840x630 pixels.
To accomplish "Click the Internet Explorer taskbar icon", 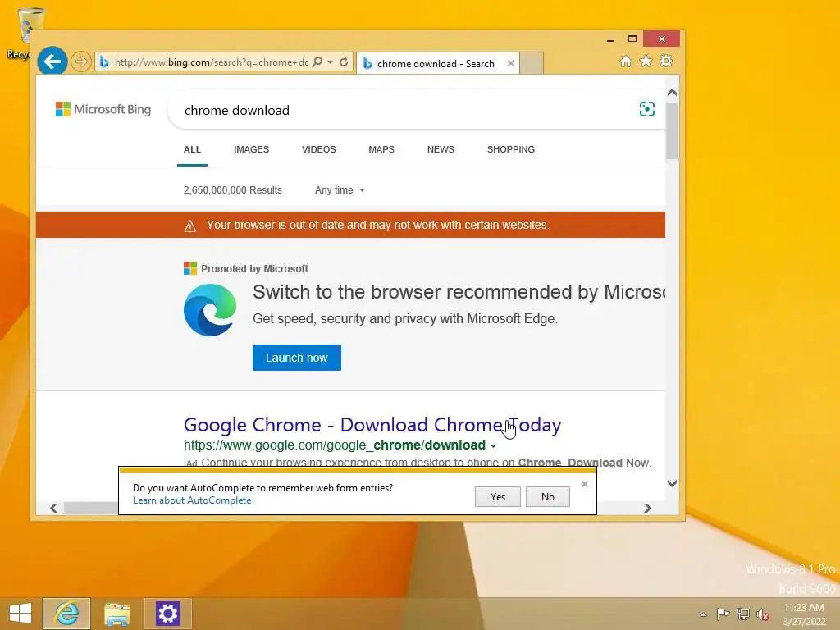I will (66, 614).
